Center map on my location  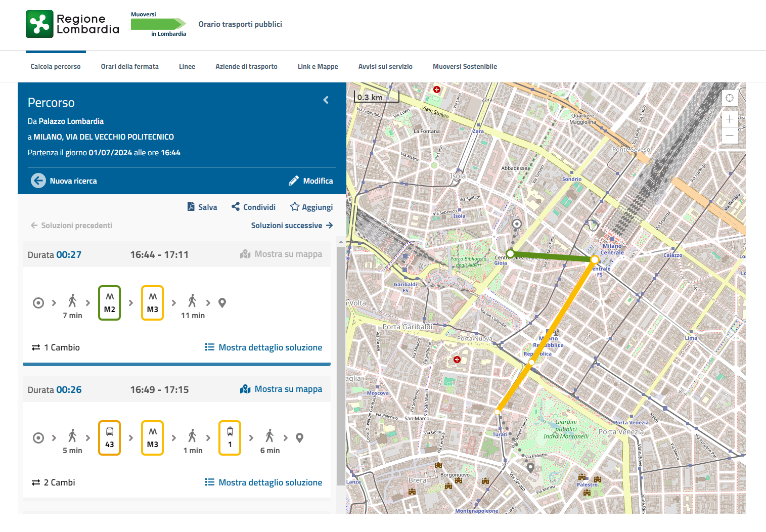pos(730,98)
